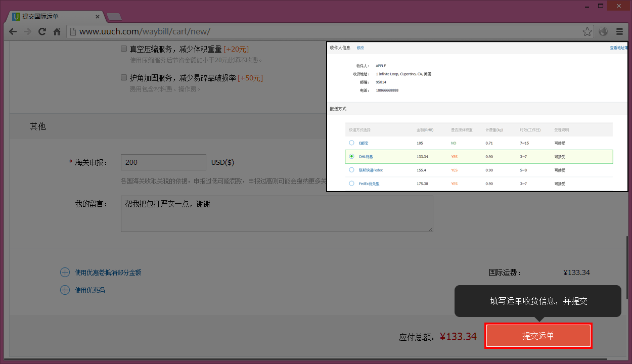Click the 海关申报 amount field showing 200

163,162
